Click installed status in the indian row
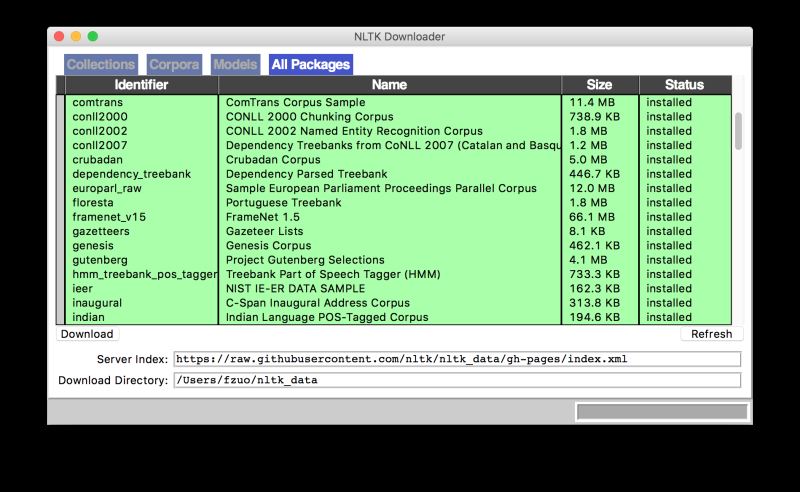Viewport: 800px width, 492px height. click(669, 317)
